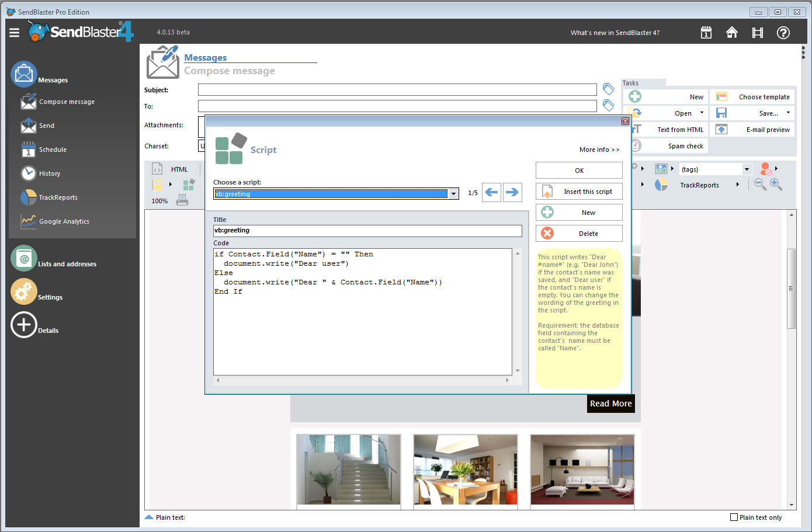This screenshot has width=812, height=532.
Task: Click the video tutorials film icon
Action: (x=757, y=33)
